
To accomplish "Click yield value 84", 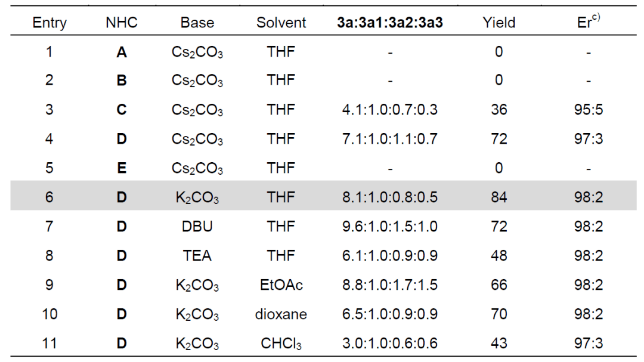I will pos(498,197).
